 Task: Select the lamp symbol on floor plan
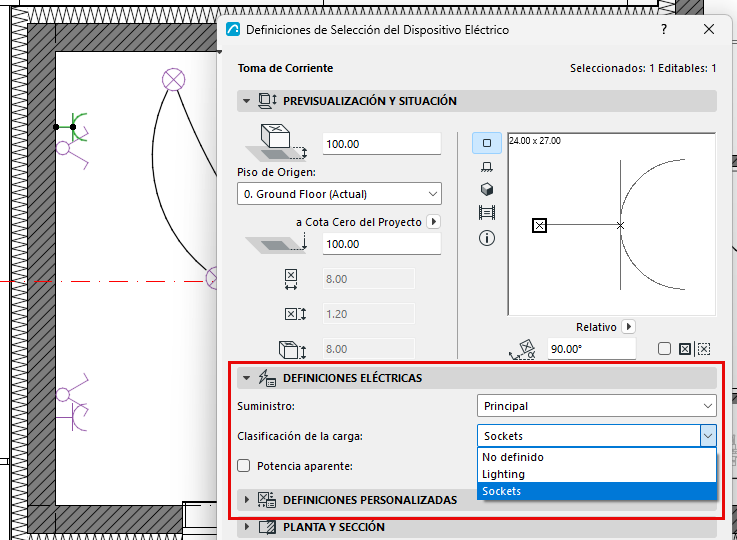coord(173,79)
